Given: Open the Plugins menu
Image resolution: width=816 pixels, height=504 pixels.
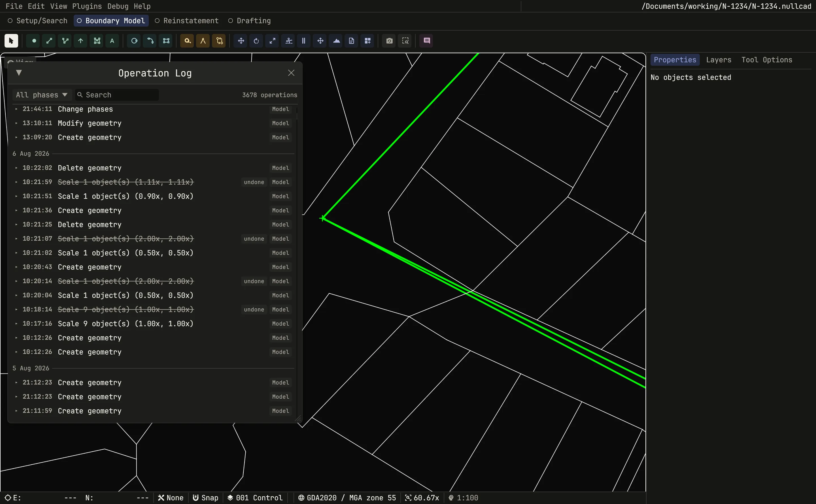Looking at the screenshot, I should (87, 6).
